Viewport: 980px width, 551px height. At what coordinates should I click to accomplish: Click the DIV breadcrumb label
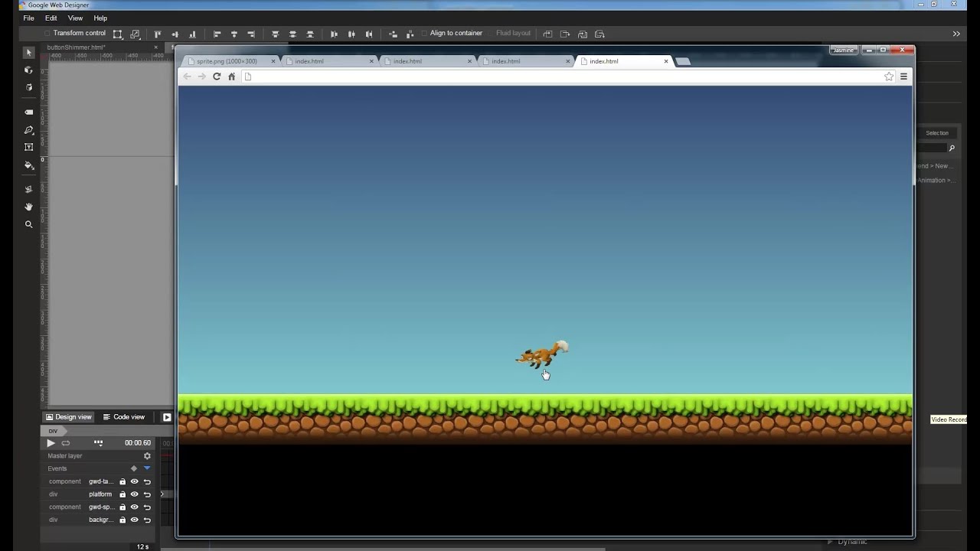53,431
